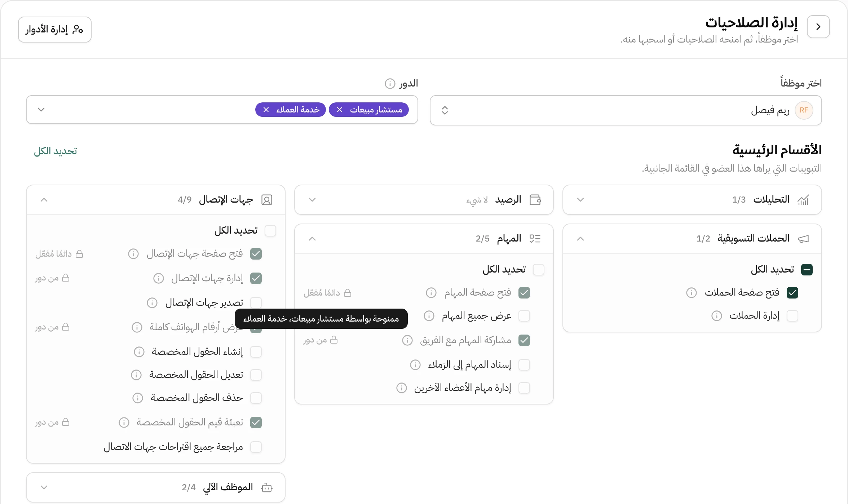Click info icon for إسناد المهام إلى الزملاء
Image resolution: width=848 pixels, height=504 pixels.
415,365
